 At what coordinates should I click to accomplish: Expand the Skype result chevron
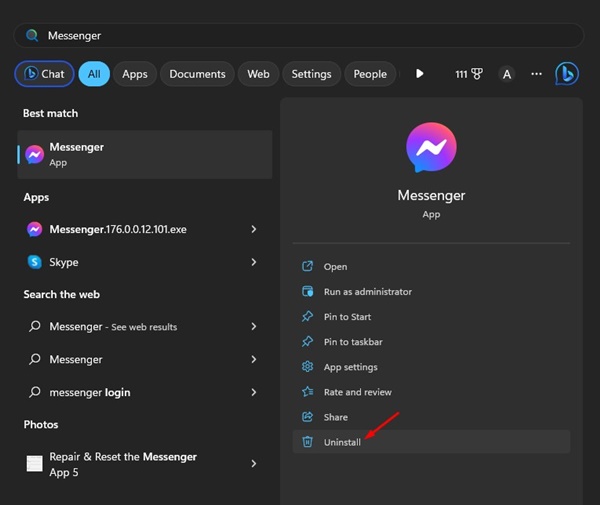pos(254,262)
